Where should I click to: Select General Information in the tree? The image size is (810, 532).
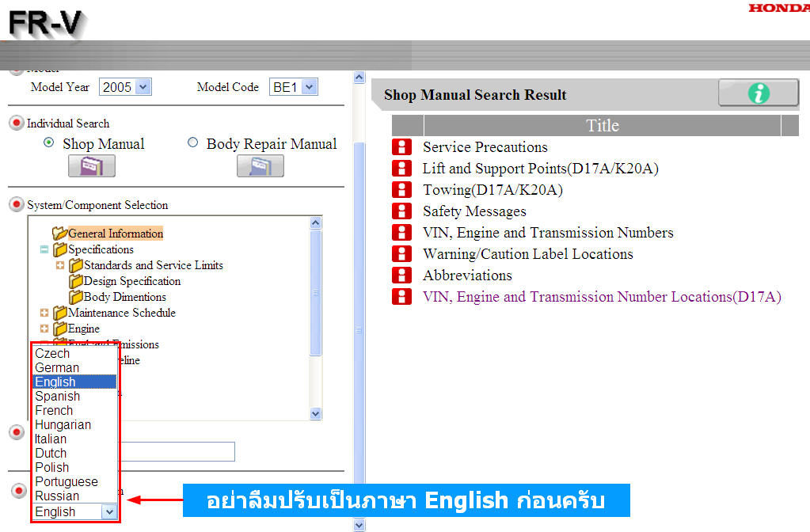[116, 234]
